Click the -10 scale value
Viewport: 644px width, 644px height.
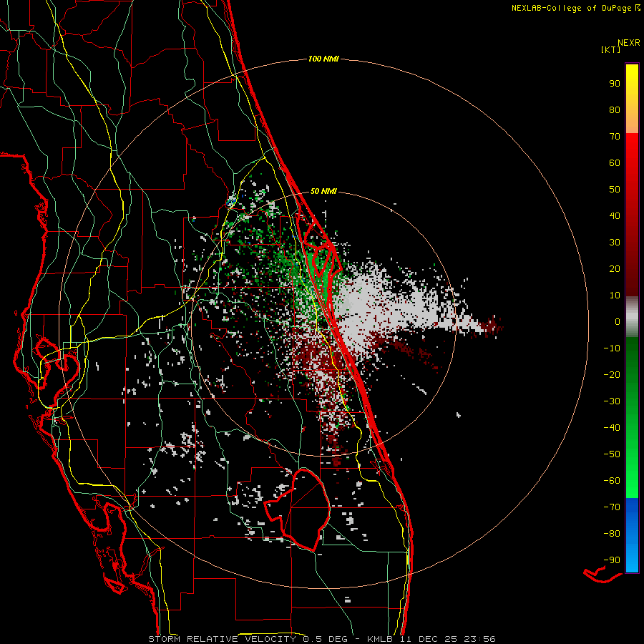click(612, 348)
